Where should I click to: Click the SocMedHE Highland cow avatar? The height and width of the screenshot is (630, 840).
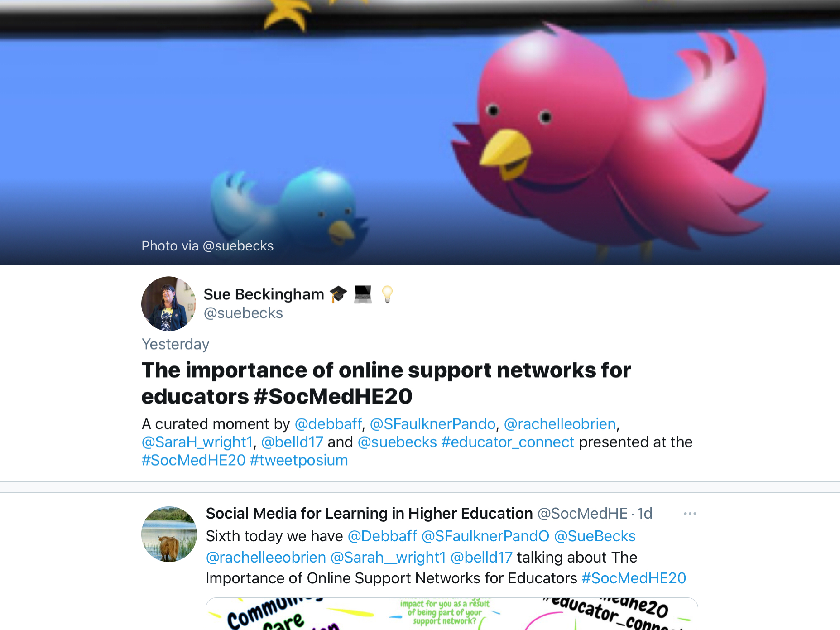[169, 534]
